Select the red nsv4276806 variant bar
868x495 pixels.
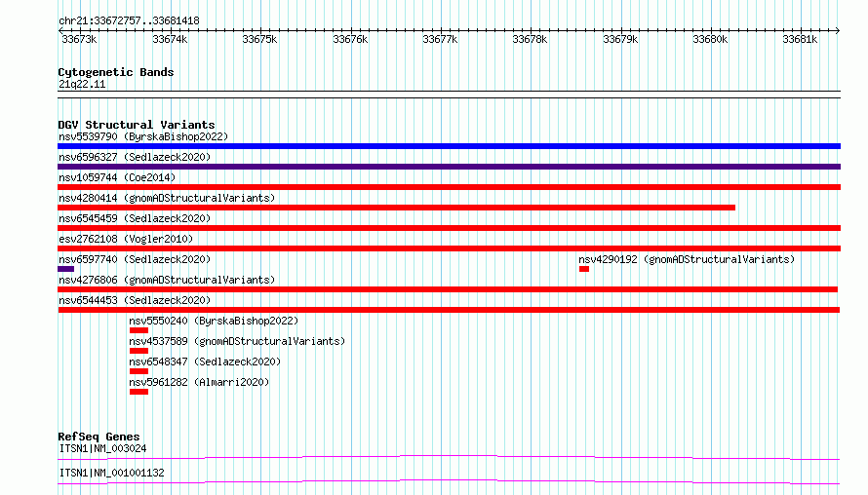point(448,289)
